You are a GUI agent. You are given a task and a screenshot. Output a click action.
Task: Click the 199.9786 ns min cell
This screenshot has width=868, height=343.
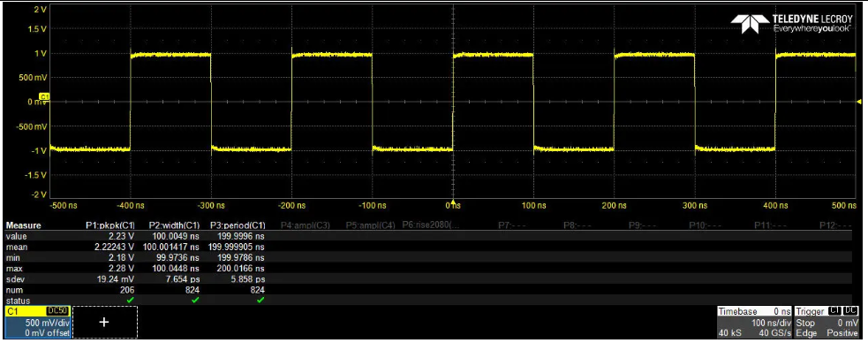(x=241, y=257)
